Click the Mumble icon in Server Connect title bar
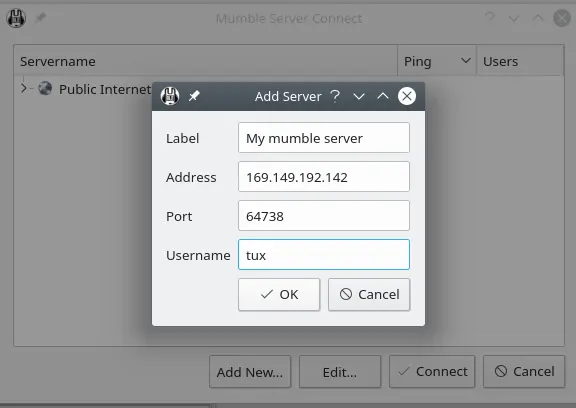 pyautogui.click(x=16, y=18)
